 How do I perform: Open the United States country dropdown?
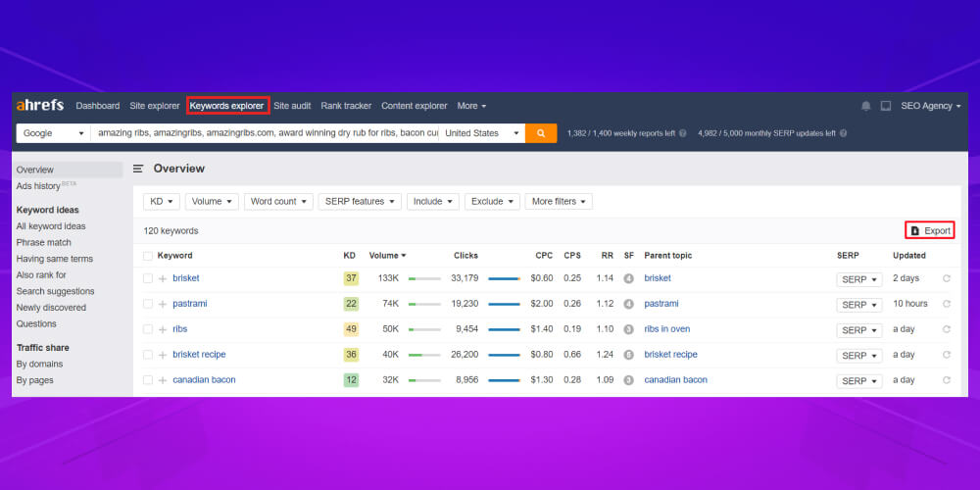[x=481, y=133]
